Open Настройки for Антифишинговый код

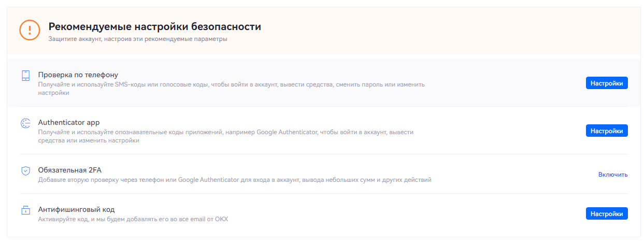(607, 213)
